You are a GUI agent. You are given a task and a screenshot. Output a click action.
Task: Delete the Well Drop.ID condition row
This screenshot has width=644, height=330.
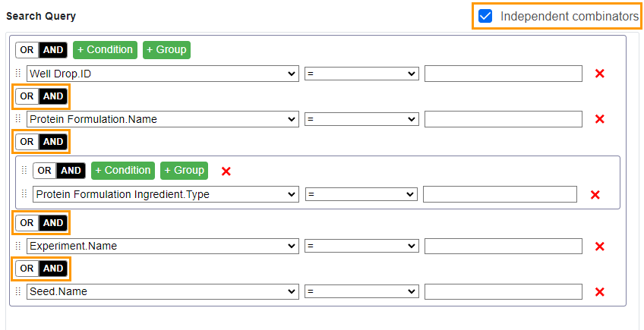599,74
